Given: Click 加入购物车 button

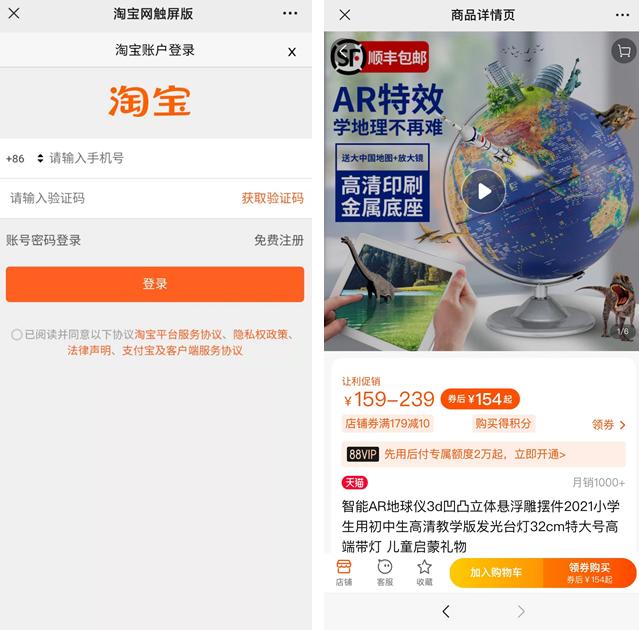Looking at the screenshot, I should pyautogui.click(x=496, y=573).
